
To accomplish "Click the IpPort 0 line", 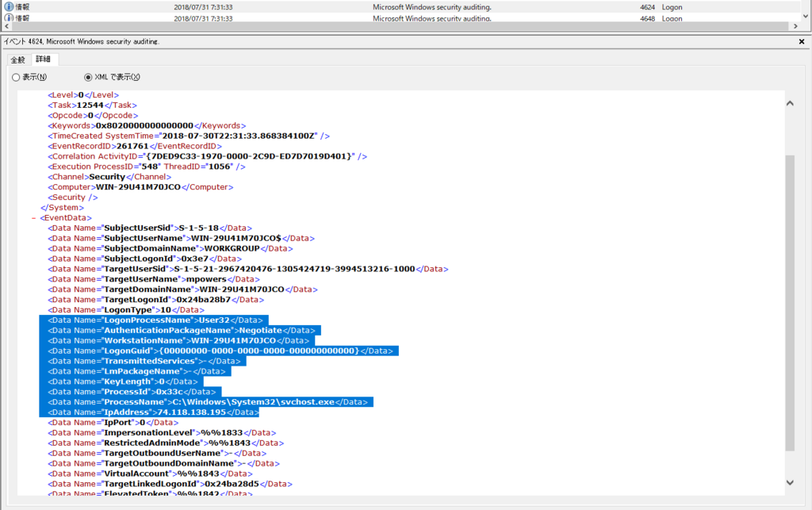I will click(x=113, y=423).
